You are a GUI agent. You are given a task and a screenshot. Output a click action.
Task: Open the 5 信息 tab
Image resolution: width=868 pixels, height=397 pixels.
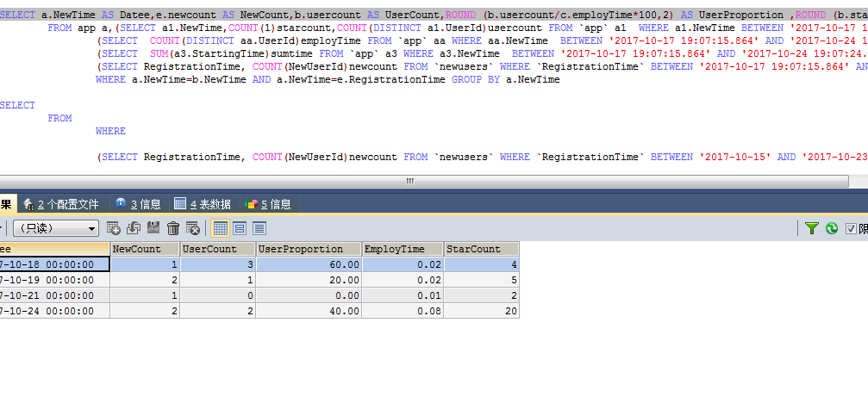coord(269,204)
